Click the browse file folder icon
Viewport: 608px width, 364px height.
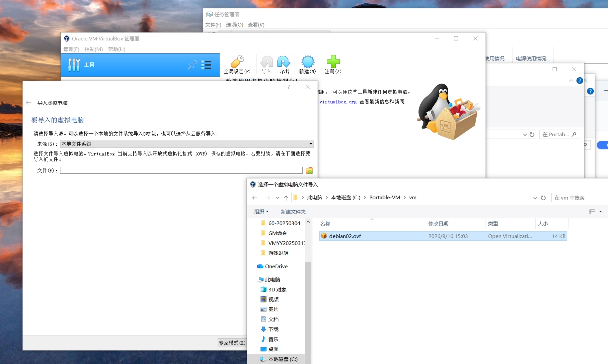point(309,170)
